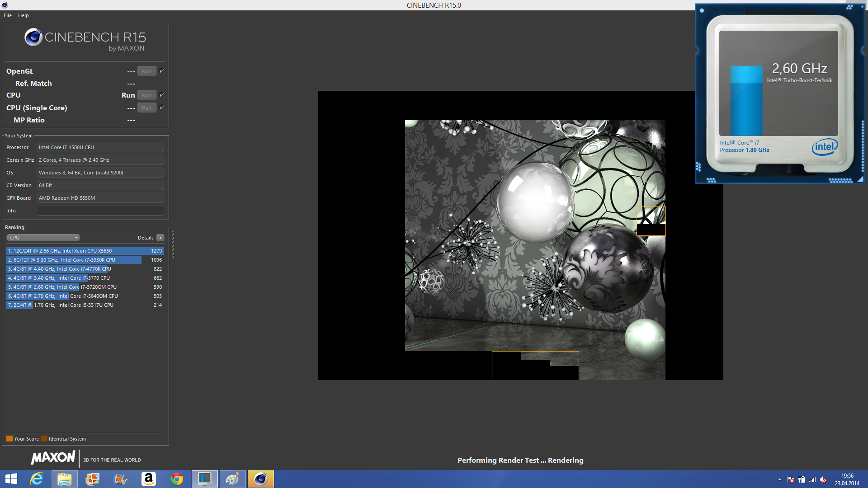Open the Windows Start button
This screenshot has width=868, height=488.
point(11,479)
